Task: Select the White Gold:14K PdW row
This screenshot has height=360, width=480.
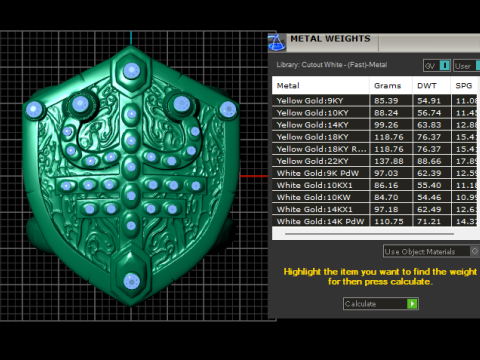Action: pyautogui.click(x=375, y=221)
